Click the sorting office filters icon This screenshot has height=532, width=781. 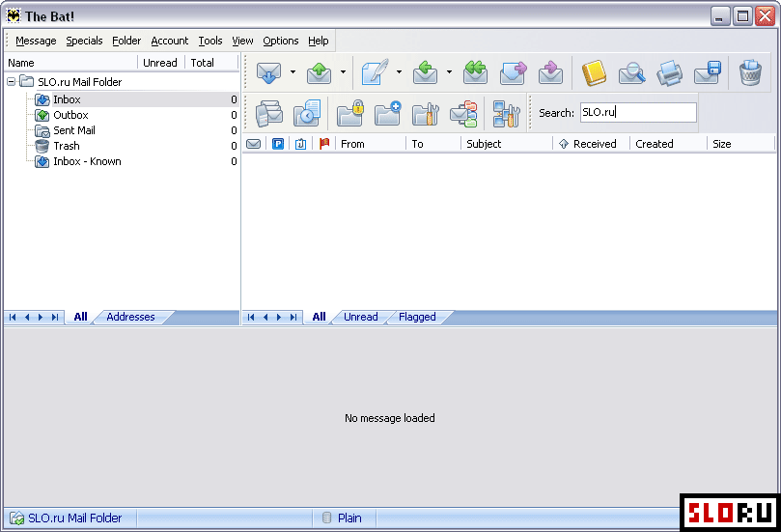click(x=463, y=114)
